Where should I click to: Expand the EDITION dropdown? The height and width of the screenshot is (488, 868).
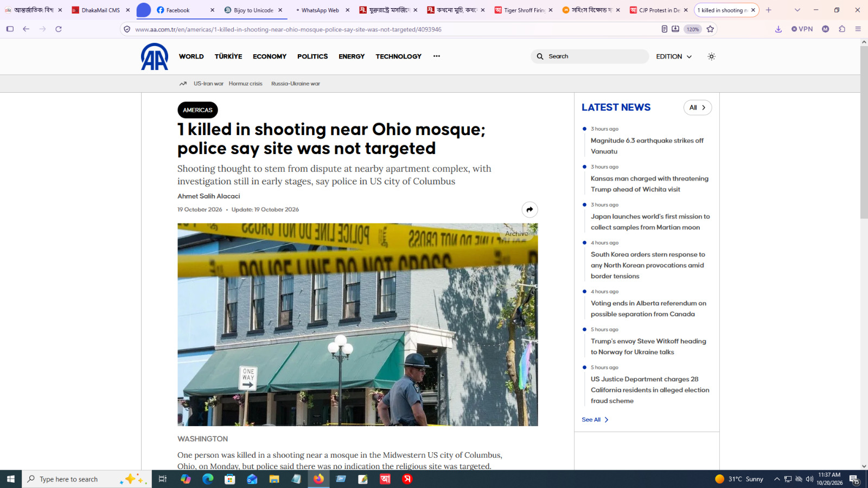point(674,56)
